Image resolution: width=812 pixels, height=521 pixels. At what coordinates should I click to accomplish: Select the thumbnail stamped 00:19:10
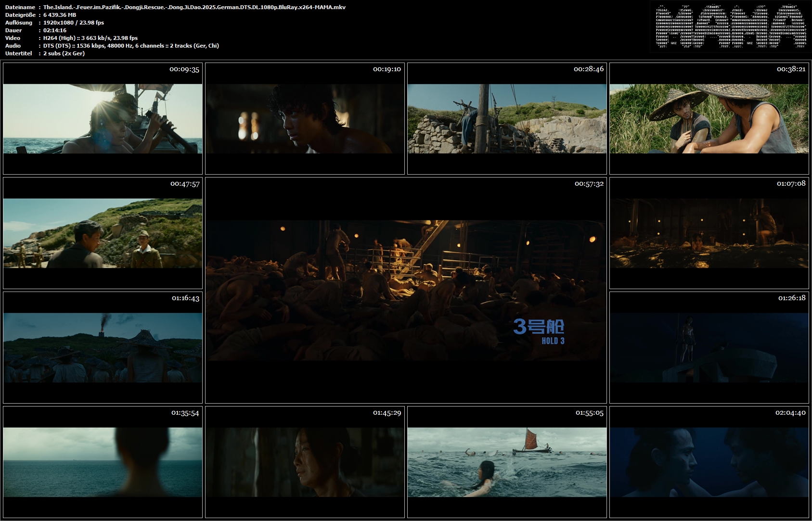(x=305, y=118)
